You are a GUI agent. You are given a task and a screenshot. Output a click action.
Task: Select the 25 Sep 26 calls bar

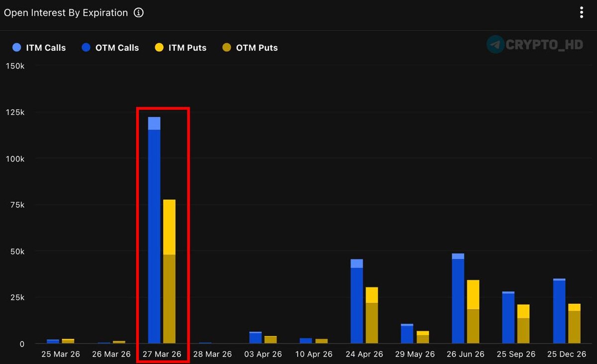508,318
